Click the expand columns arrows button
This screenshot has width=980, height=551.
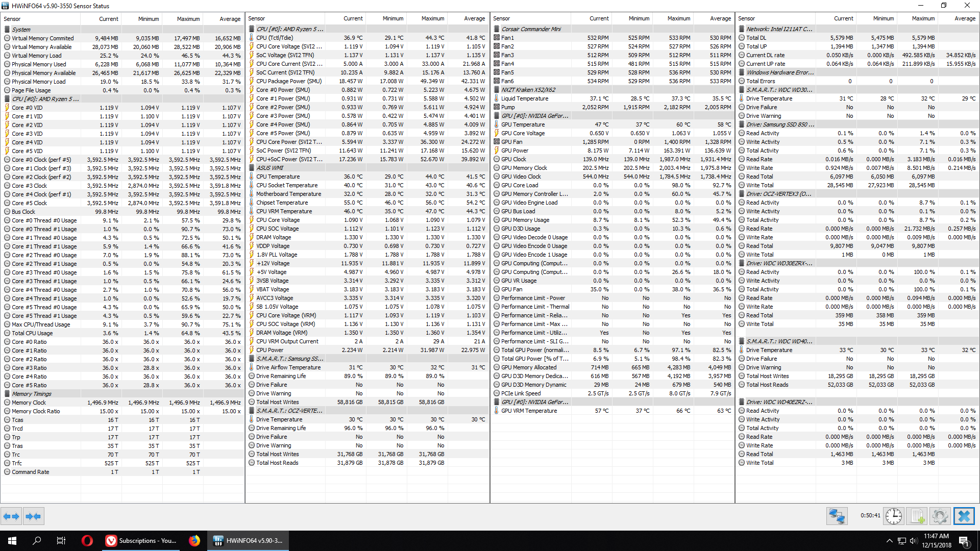click(x=11, y=516)
